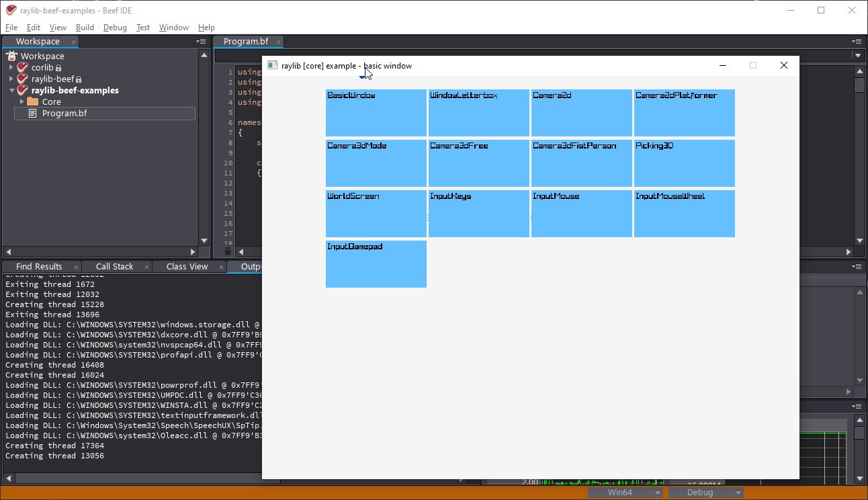The image size is (868, 500).
Task: Click the workspace tree scroll-down arrow
Action: (x=204, y=241)
